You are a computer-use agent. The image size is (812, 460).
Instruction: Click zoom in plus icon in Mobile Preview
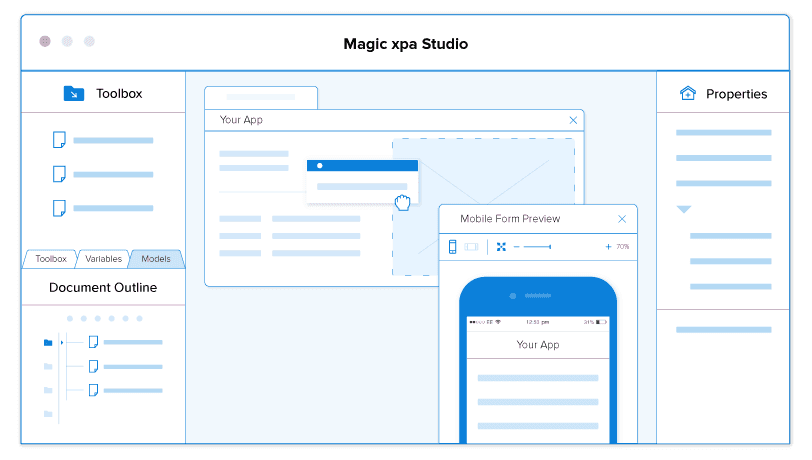[608, 247]
